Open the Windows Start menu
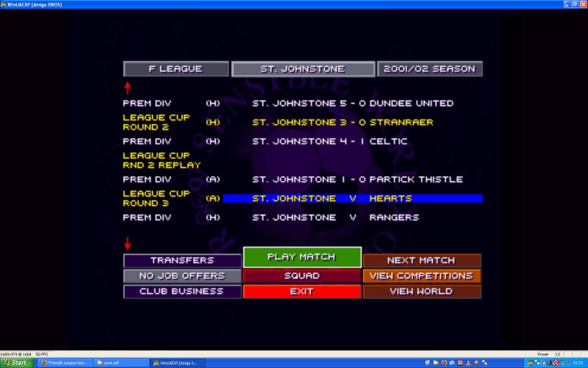588x368 pixels. pyautogui.click(x=16, y=363)
